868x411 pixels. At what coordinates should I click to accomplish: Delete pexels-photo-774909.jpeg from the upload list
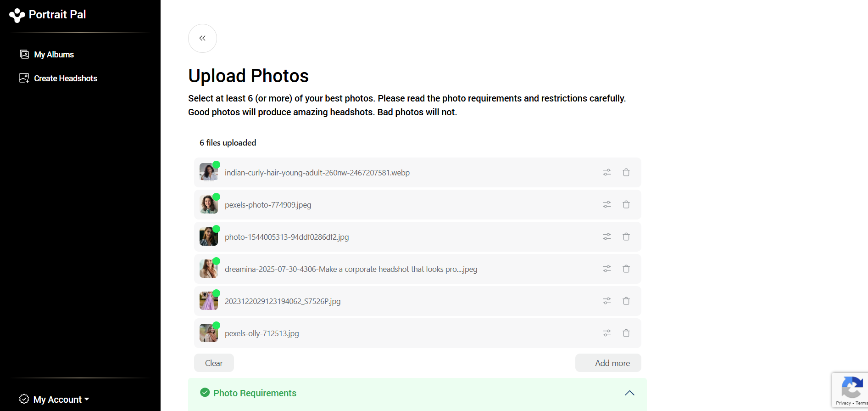click(626, 204)
